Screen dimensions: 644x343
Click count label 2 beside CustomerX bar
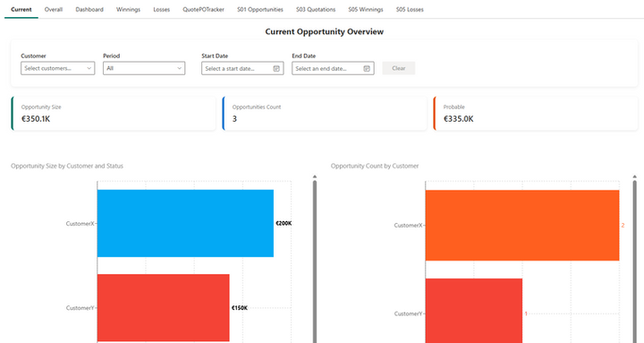click(623, 226)
